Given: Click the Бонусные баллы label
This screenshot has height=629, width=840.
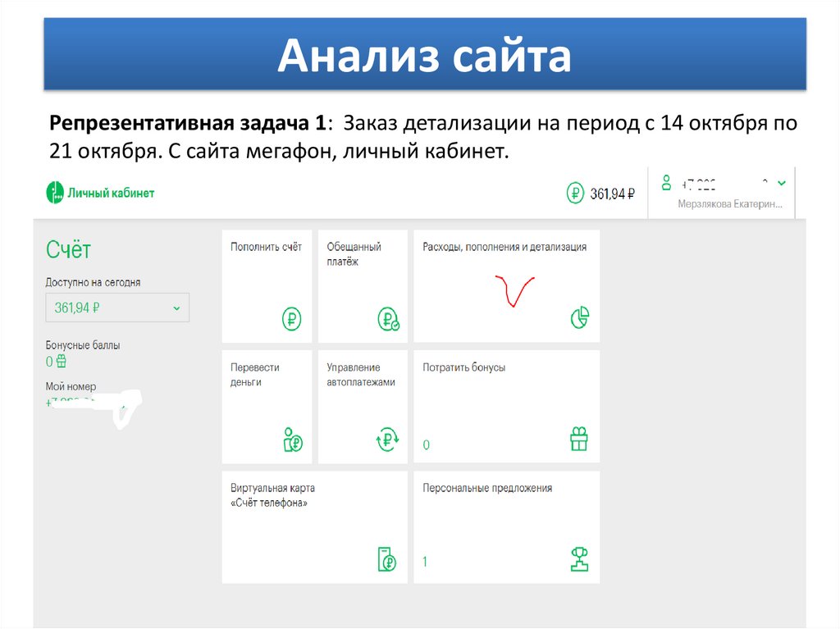Looking at the screenshot, I should [x=83, y=345].
